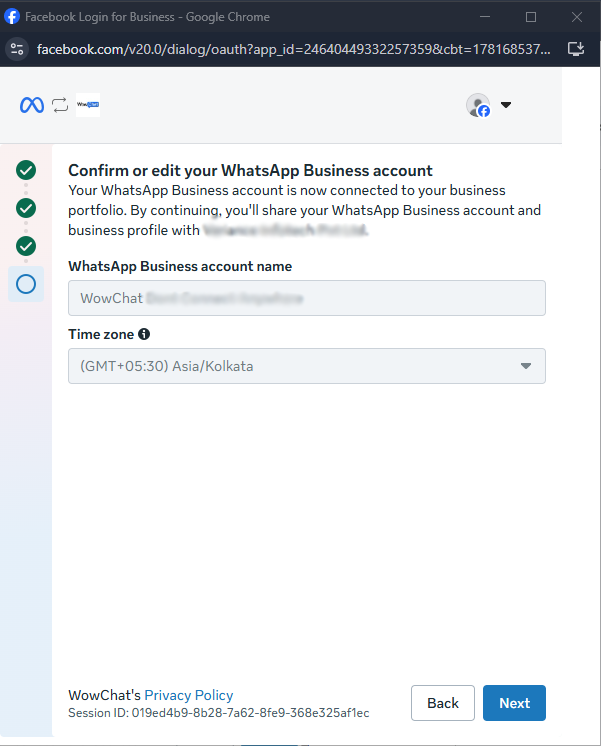This screenshot has width=601, height=746.
Task: Click the Session ID text
Action: (x=218, y=713)
